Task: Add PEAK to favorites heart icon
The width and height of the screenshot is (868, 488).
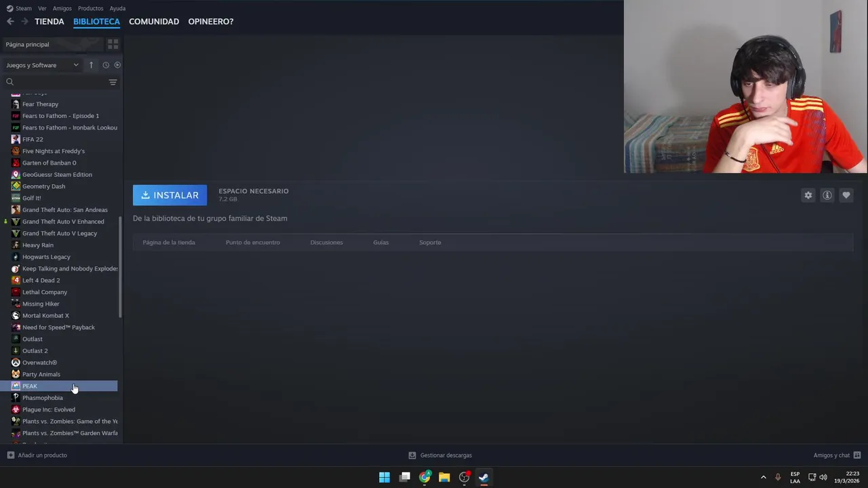Action: (x=846, y=195)
